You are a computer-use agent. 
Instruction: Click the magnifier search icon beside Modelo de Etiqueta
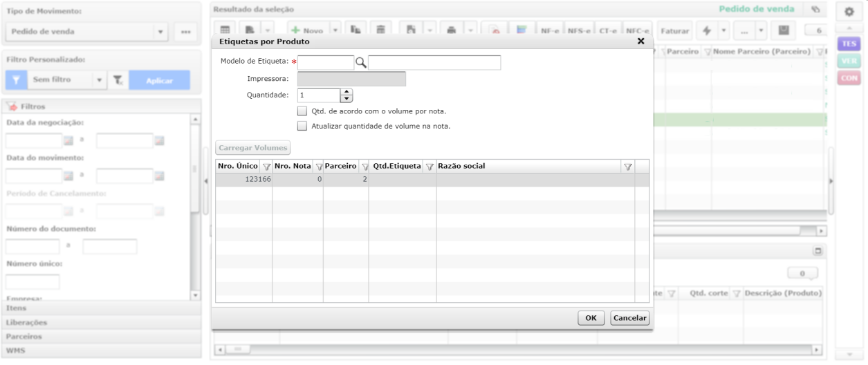pyautogui.click(x=360, y=63)
